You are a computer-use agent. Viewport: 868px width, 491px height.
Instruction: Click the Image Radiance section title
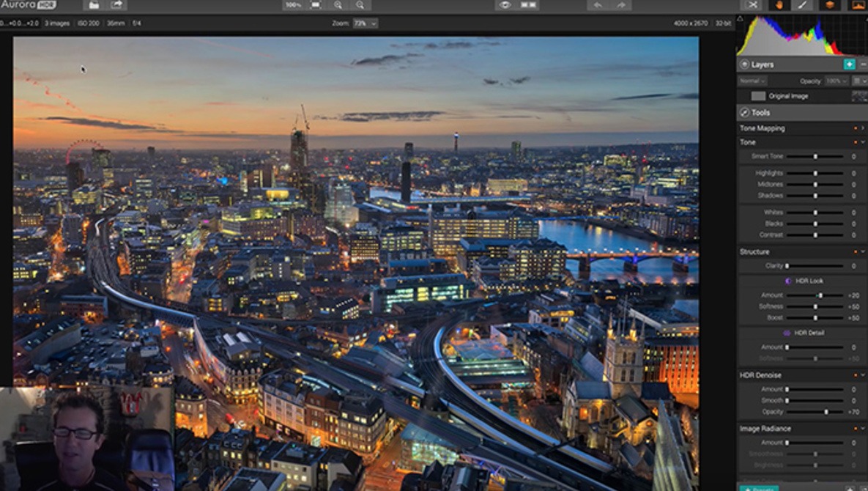765,429
